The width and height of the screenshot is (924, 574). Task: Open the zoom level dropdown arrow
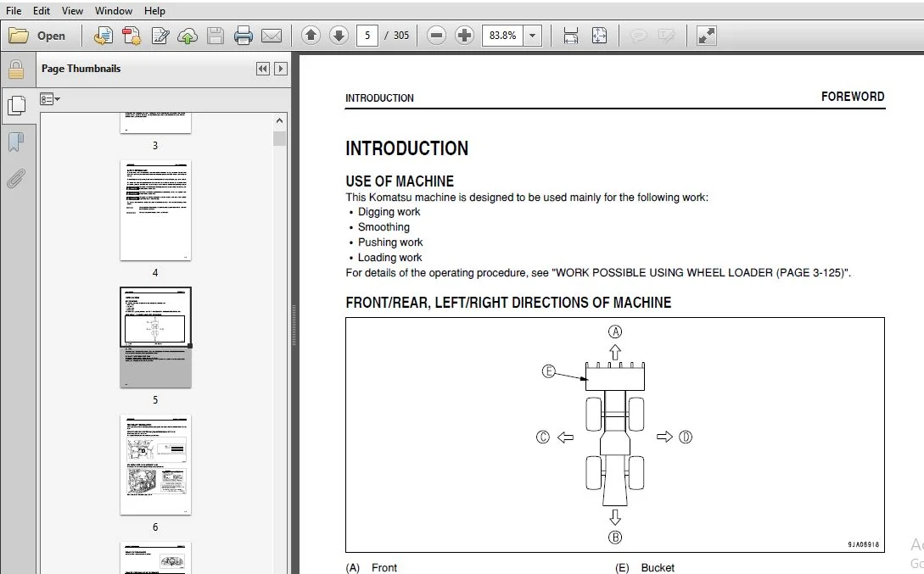tap(533, 36)
